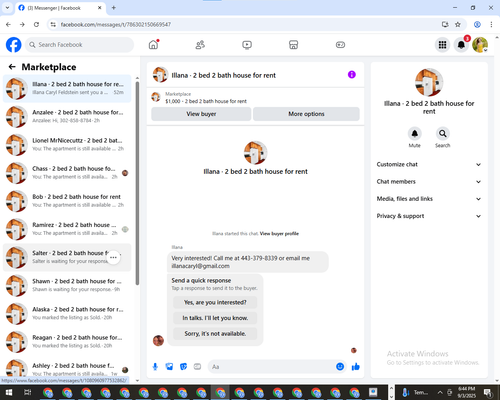Open more options for Salter conversation

point(113,257)
